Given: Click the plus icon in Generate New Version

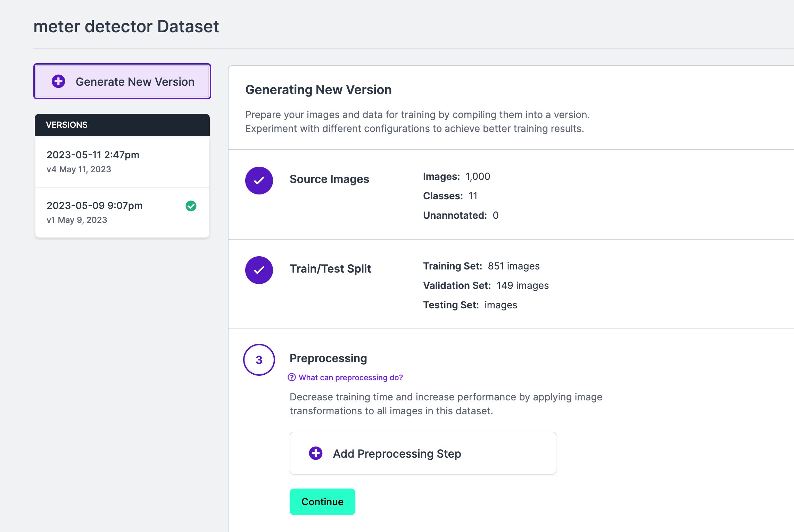Looking at the screenshot, I should [58, 81].
